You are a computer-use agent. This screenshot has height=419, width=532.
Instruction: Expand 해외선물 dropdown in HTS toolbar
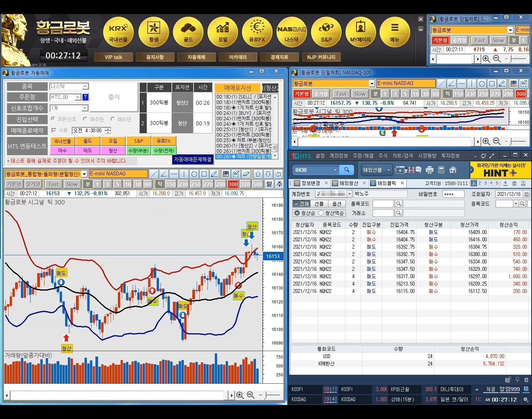click(389, 170)
